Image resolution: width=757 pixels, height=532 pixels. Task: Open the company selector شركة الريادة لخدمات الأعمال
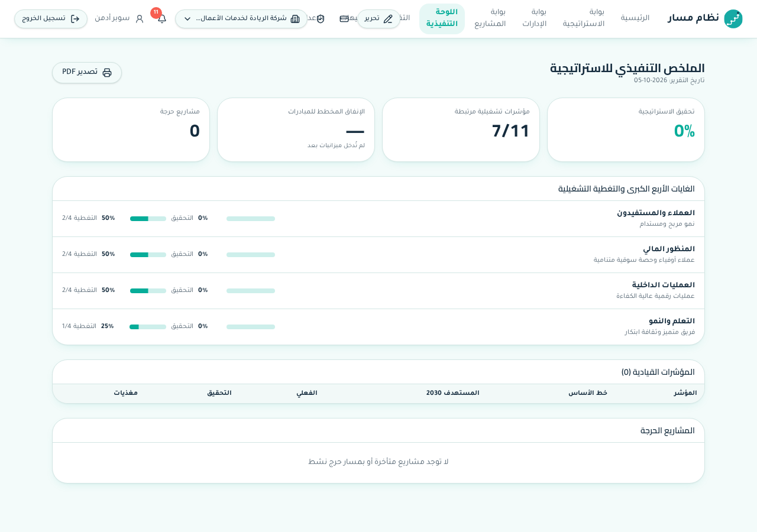[241, 19]
